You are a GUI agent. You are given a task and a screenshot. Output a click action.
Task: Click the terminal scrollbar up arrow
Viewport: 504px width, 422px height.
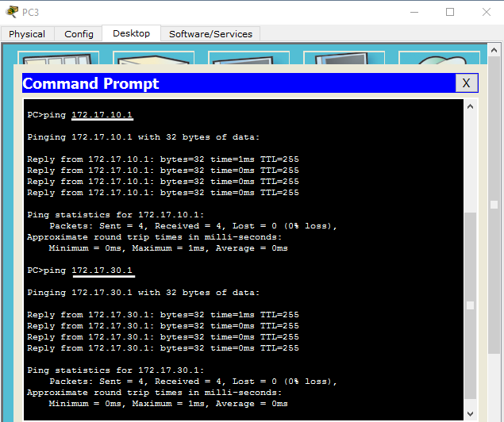tap(470, 106)
